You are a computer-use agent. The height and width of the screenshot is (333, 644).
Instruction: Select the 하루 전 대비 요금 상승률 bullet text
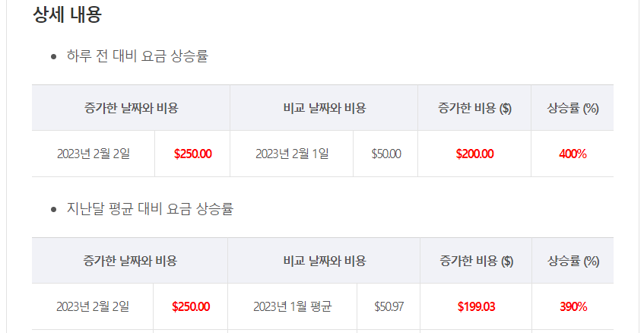[138, 55]
